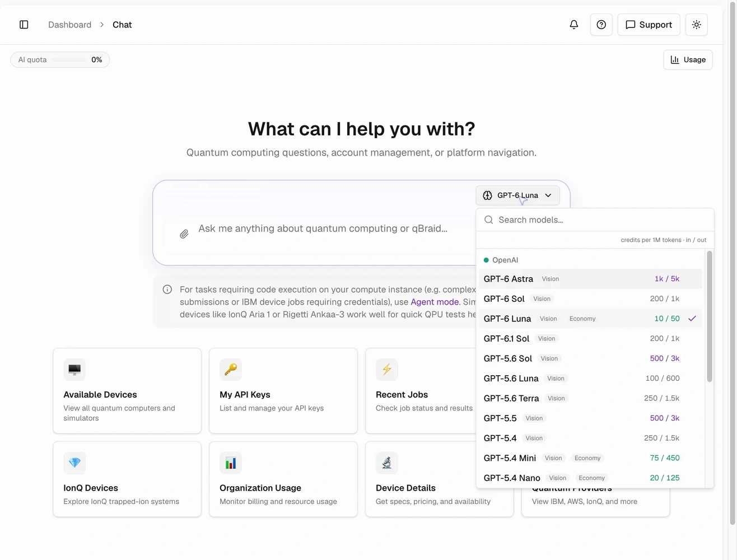Open the Device Details card title
The image size is (737, 560).
405,488
